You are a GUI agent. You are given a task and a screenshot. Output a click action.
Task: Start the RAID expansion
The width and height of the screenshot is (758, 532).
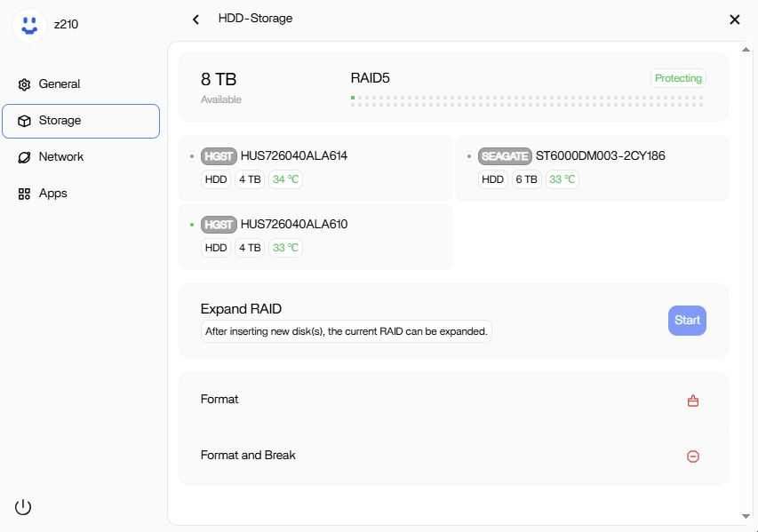click(687, 321)
